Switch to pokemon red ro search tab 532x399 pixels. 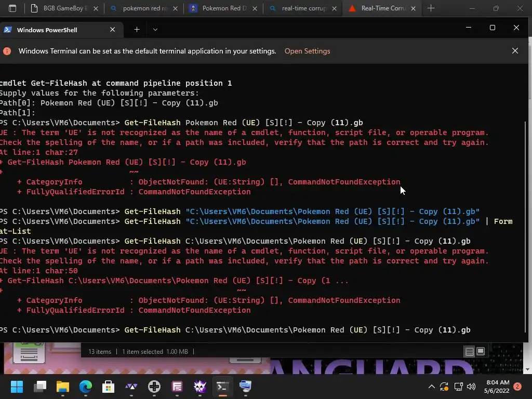[144, 8]
